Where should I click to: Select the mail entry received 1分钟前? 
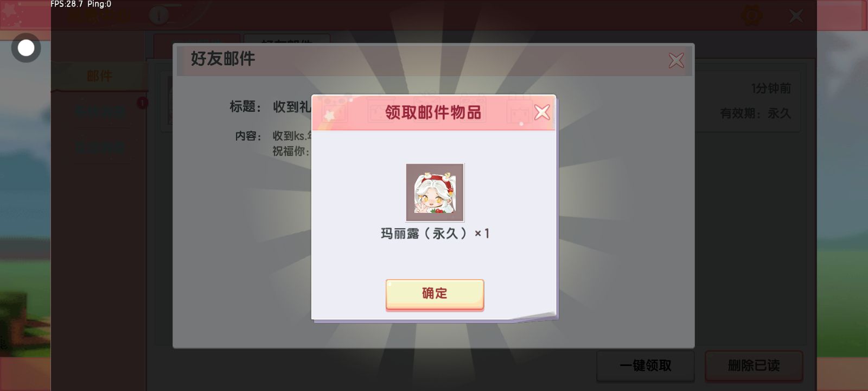click(748, 101)
